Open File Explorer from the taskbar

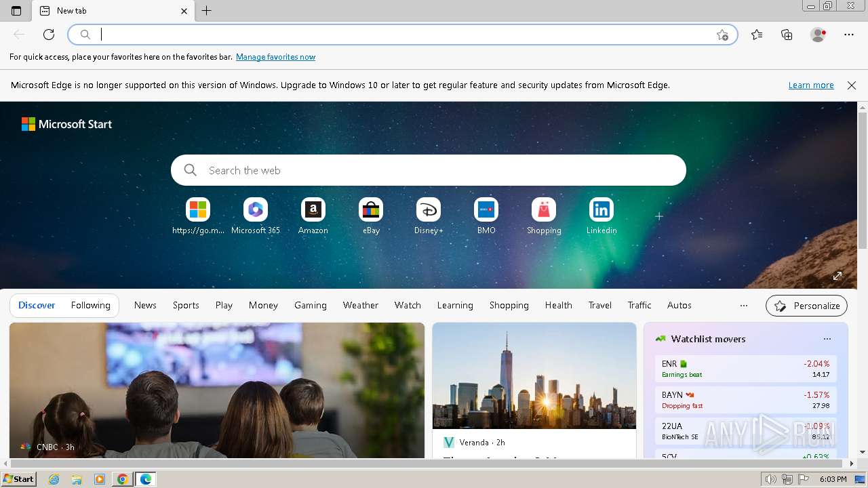coord(77,479)
